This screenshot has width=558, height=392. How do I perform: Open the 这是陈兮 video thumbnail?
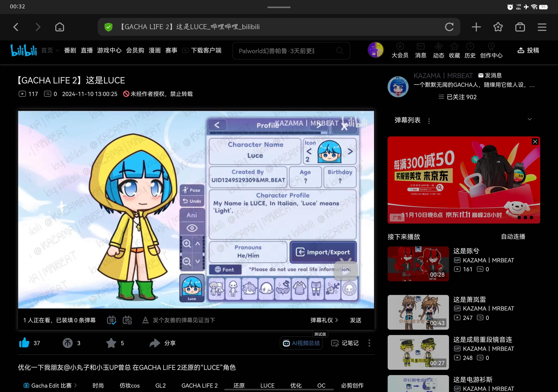click(x=418, y=264)
